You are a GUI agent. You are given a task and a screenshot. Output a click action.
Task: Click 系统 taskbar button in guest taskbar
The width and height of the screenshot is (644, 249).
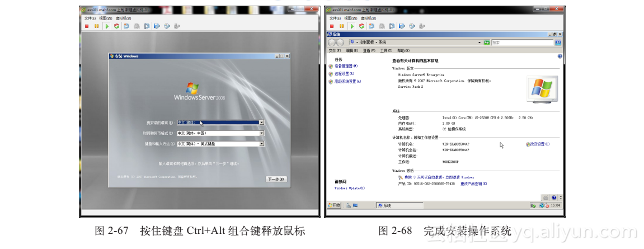click(399, 205)
